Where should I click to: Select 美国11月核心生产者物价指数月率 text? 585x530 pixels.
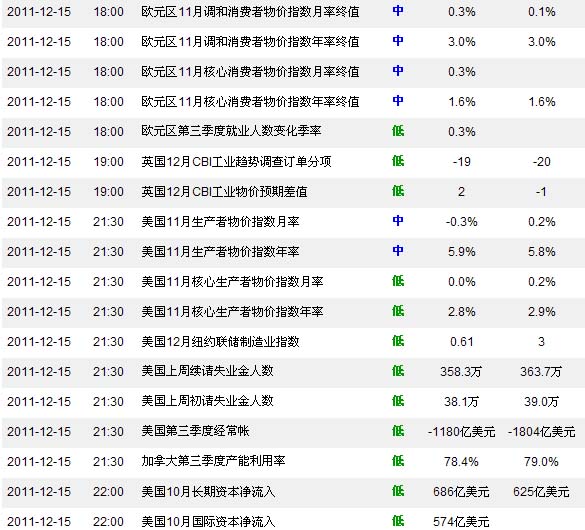232,281
